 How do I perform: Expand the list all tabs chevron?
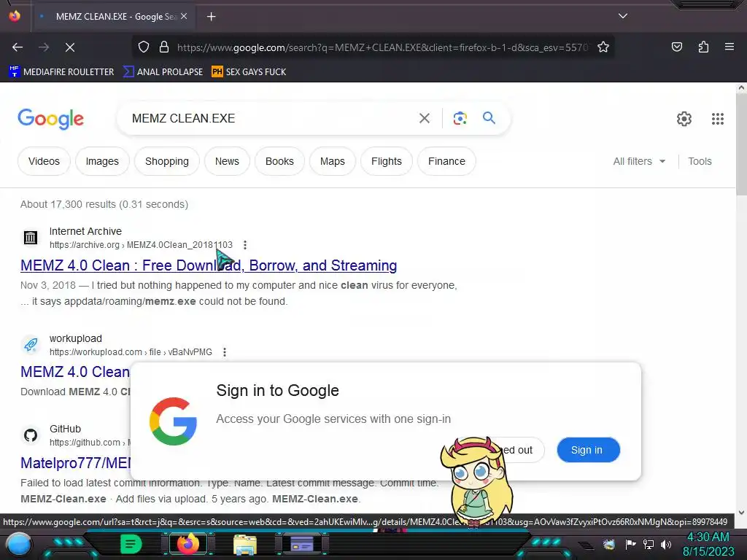tap(623, 16)
